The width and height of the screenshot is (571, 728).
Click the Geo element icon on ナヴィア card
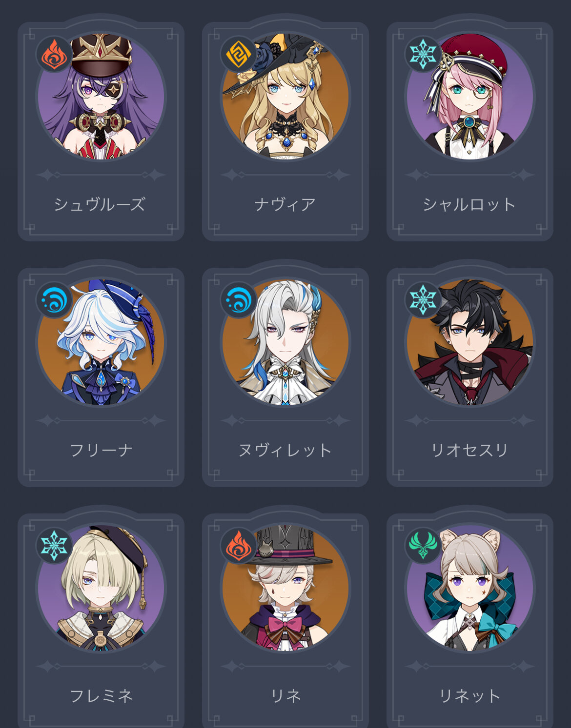click(x=238, y=54)
